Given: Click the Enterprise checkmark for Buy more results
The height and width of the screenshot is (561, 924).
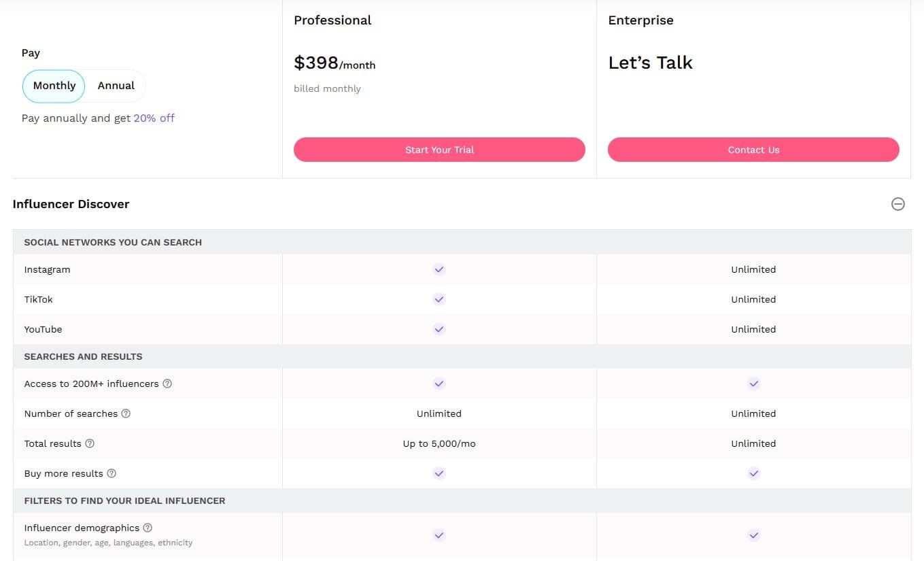Looking at the screenshot, I should [x=753, y=473].
